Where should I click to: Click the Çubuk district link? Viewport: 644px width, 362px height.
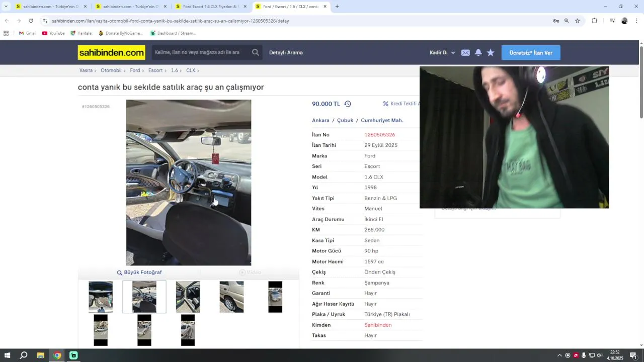pyautogui.click(x=345, y=121)
